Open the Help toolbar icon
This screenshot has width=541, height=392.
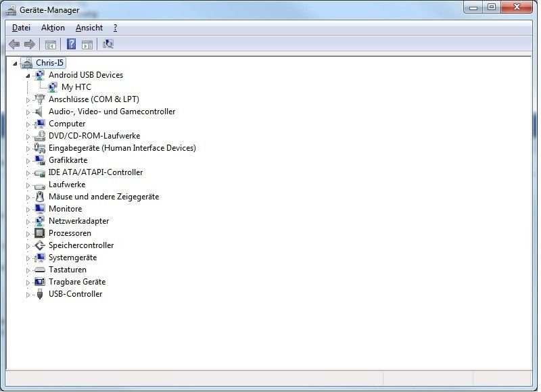pyautogui.click(x=71, y=44)
